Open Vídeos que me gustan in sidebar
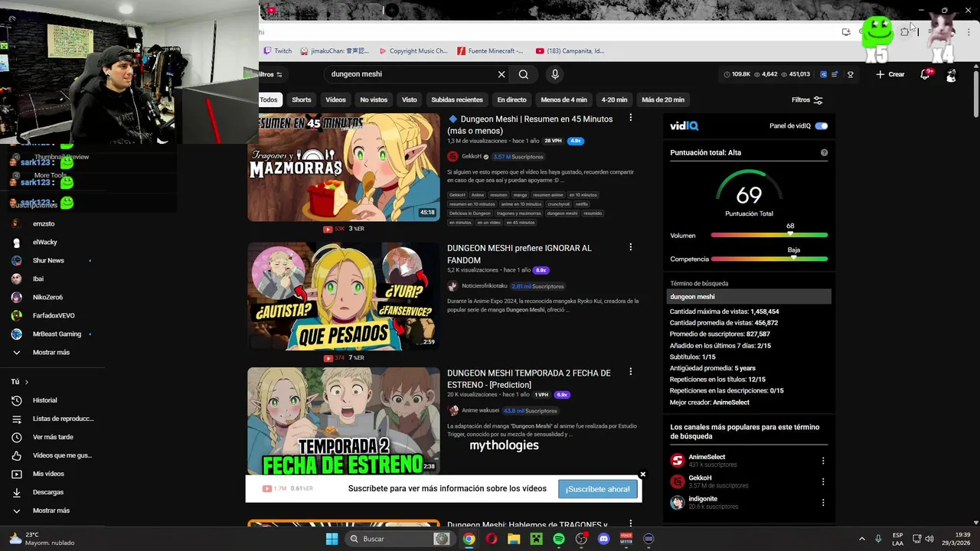The width and height of the screenshot is (980, 551). [x=54, y=455]
